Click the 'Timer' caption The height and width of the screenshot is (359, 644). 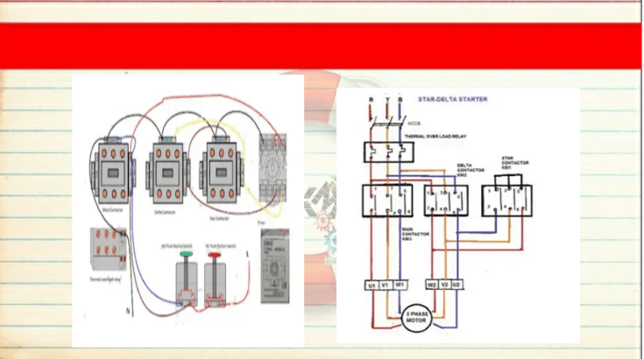pos(261,222)
